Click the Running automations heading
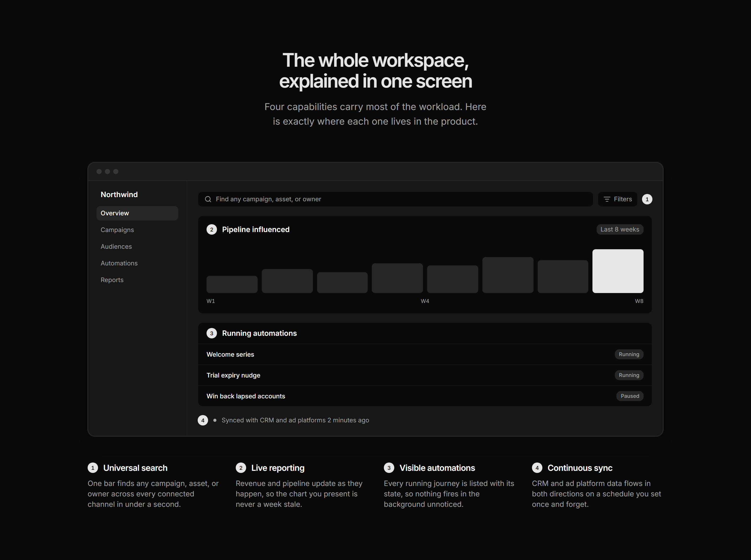 pyautogui.click(x=259, y=333)
